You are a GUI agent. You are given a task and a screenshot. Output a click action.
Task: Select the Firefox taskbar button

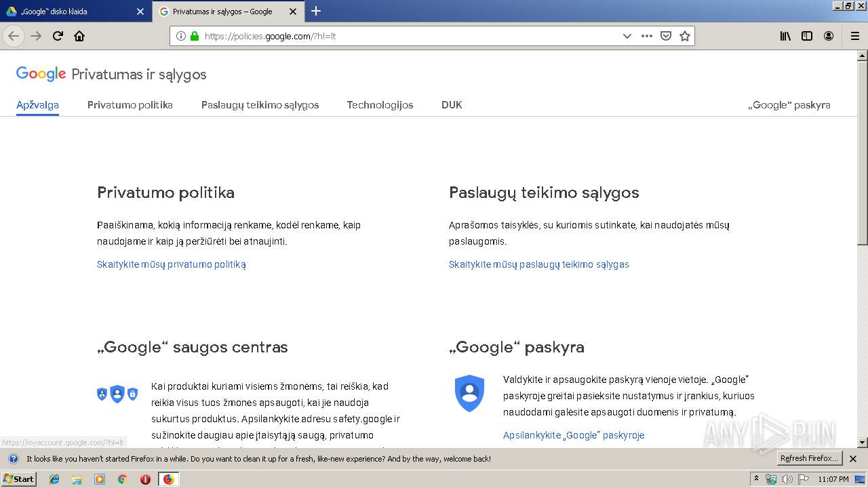[x=168, y=479]
